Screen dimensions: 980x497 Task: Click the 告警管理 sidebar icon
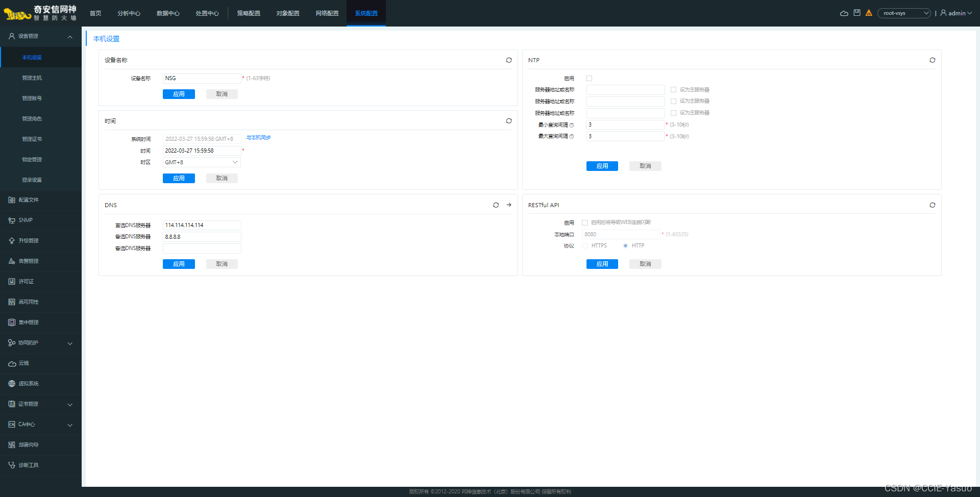[12, 261]
